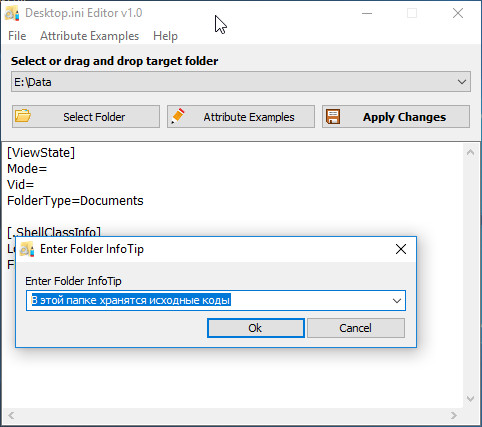482x427 pixels.
Task: Click the vertical scrollbar down arrow
Action: 470,399
